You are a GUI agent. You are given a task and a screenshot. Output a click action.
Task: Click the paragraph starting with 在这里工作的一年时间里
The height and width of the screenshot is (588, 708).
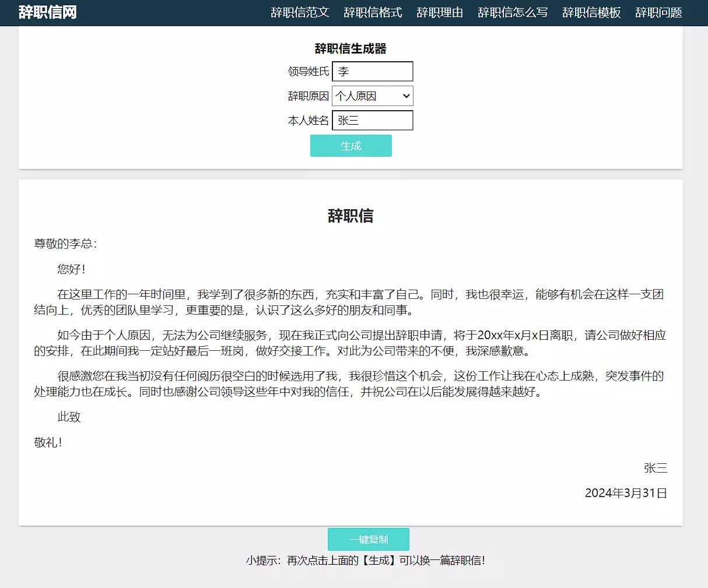pyautogui.click(x=350, y=302)
